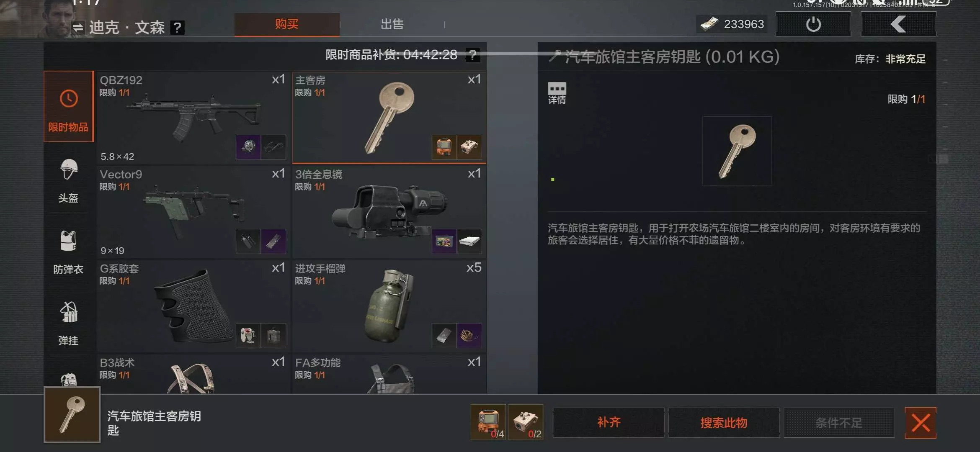Click the 补齐 button
This screenshot has height=452, width=980.
click(609, 422)
